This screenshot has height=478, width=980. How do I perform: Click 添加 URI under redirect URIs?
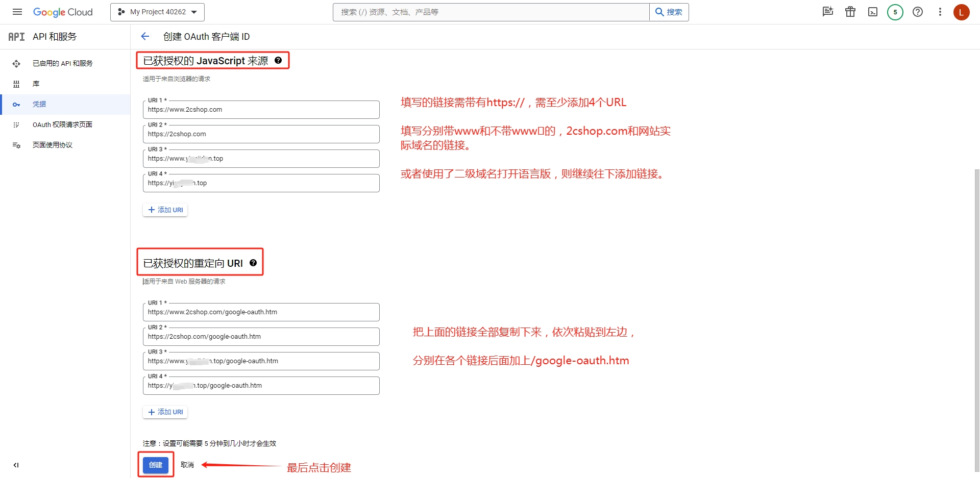click(165, 412)
